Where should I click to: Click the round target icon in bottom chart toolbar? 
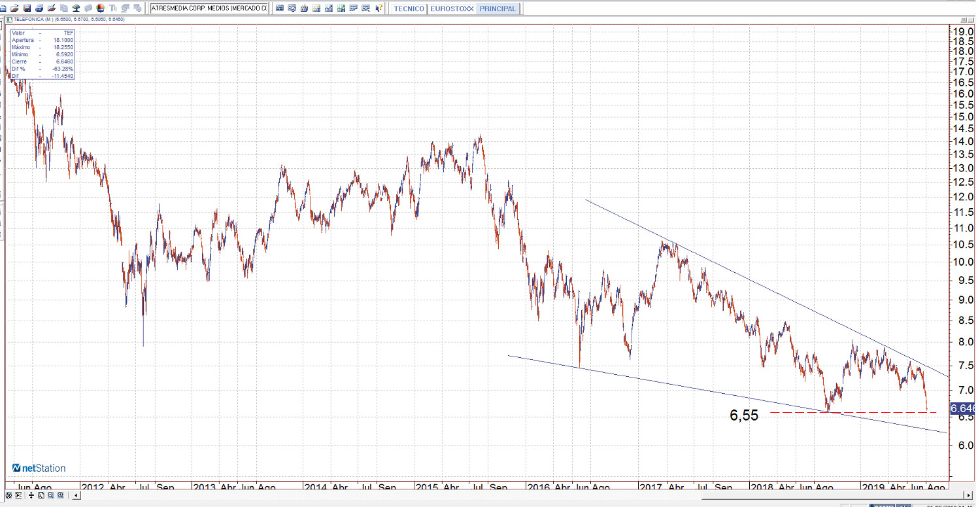point(9,495)
